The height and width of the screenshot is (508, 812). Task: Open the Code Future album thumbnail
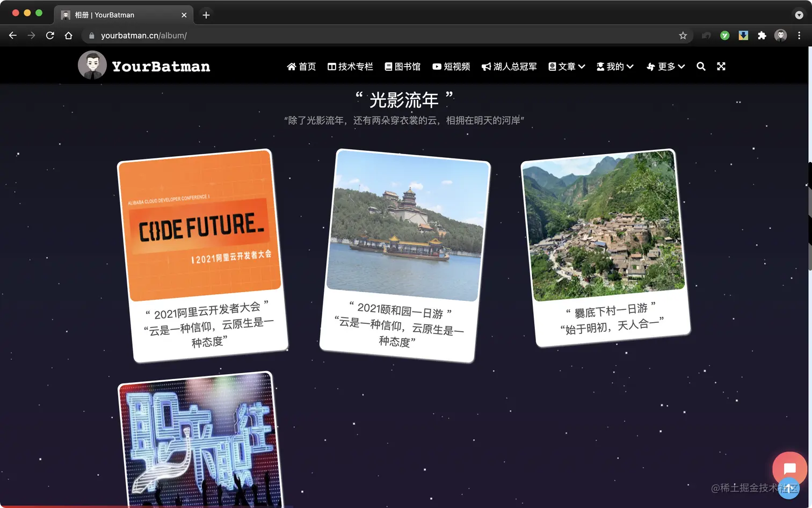click(200, 226)
